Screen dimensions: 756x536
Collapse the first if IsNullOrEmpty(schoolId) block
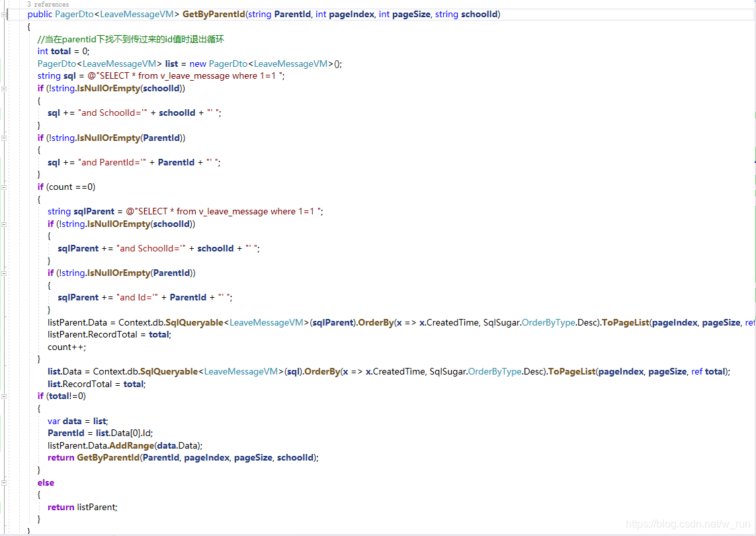pyautogui.click(x=4, y=89)
